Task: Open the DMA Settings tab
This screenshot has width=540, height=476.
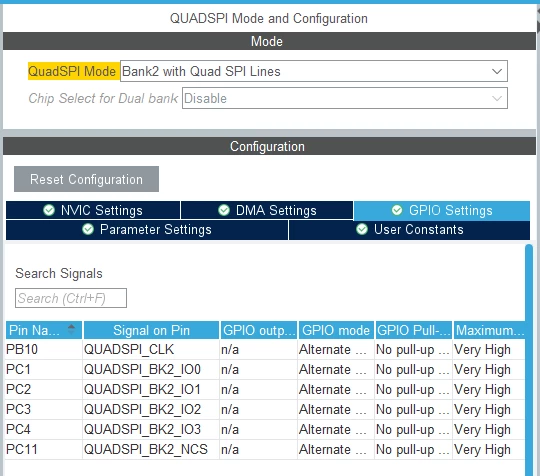Action: pos(267,210)
